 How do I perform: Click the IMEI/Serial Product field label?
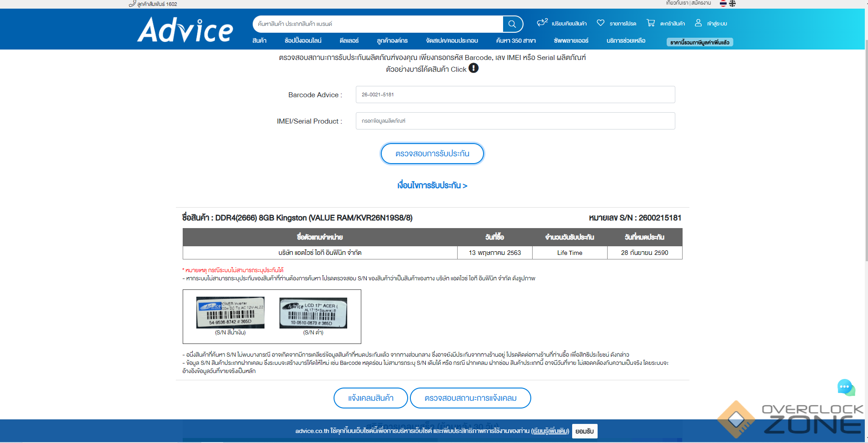click(x=309, y=121)
